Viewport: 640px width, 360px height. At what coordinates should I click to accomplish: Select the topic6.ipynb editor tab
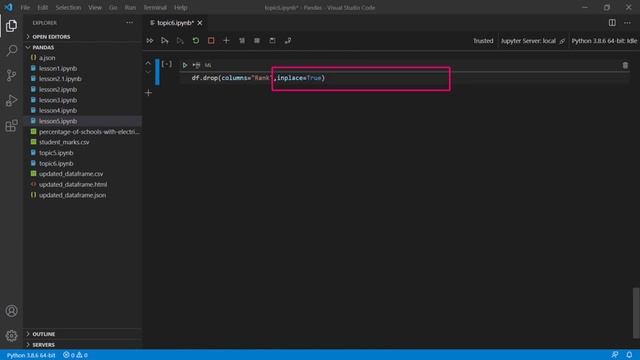[176, 23]
